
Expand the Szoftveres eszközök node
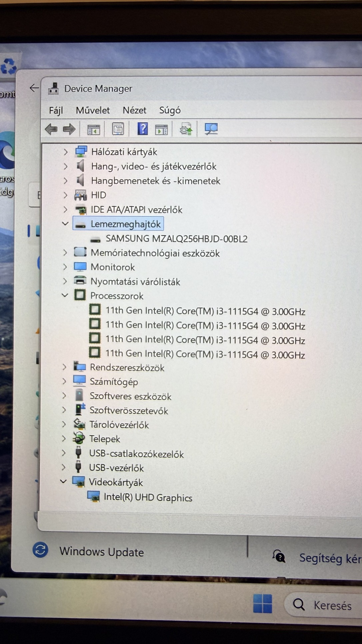(64, 396)
